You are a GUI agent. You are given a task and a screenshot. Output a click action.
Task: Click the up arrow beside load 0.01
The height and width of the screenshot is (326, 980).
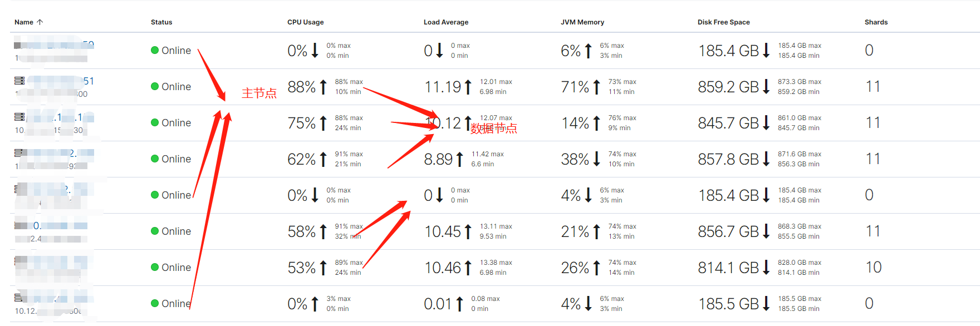(459, 304)
